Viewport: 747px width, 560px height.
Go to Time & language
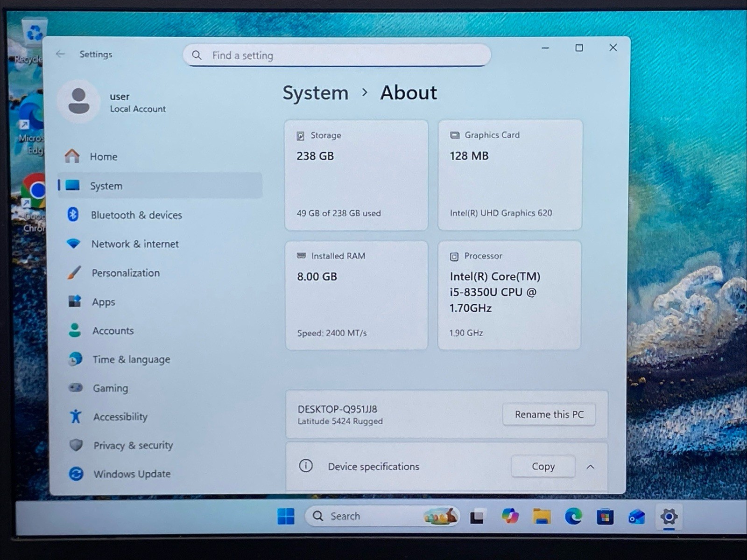161,359
